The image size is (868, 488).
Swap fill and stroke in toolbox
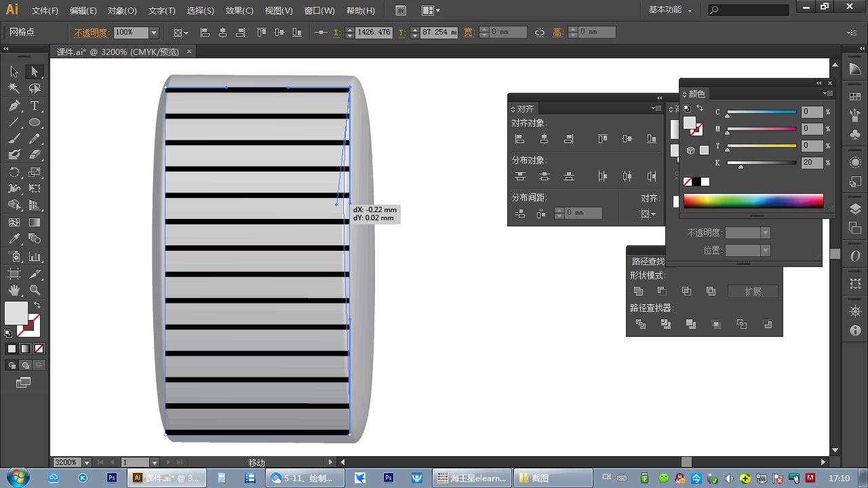37,306
